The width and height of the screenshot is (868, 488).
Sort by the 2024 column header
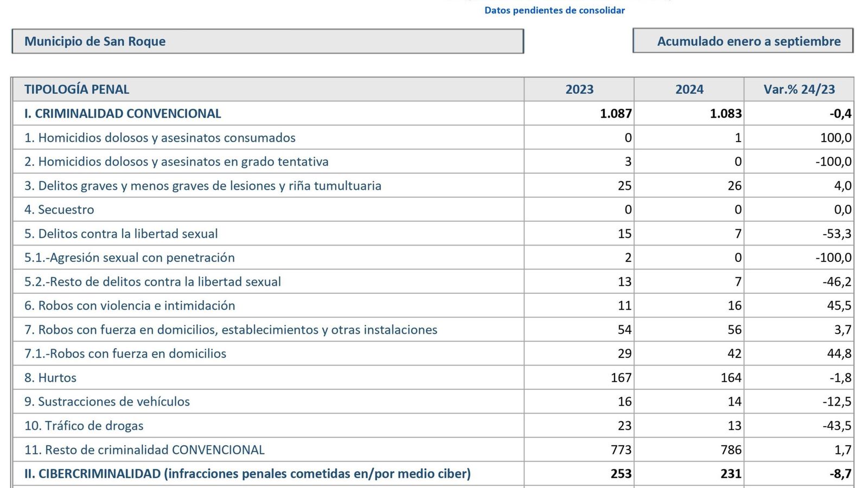pos(689,89)
